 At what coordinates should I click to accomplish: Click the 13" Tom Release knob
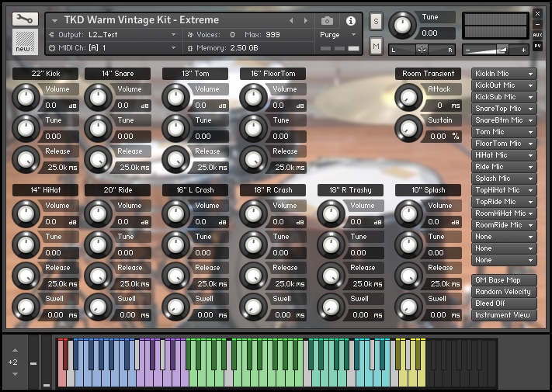pos(175,159)
